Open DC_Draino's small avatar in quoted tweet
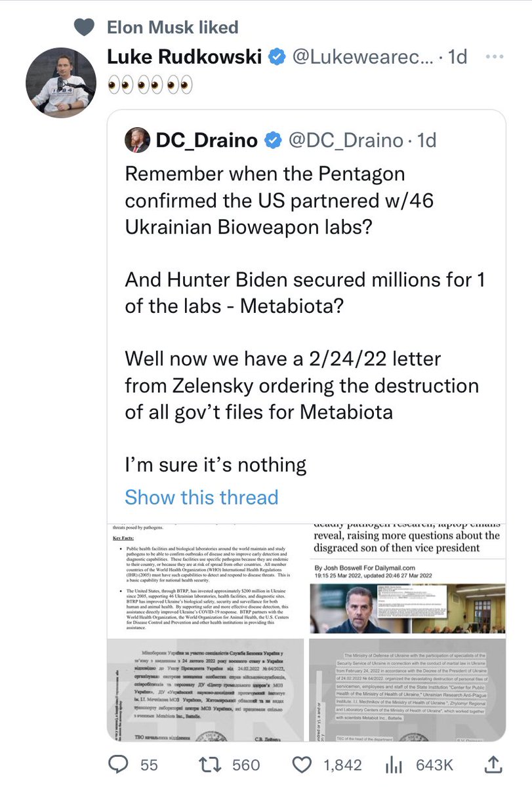Viewport: 532px width, 787px height. click(x=138, y=140)
